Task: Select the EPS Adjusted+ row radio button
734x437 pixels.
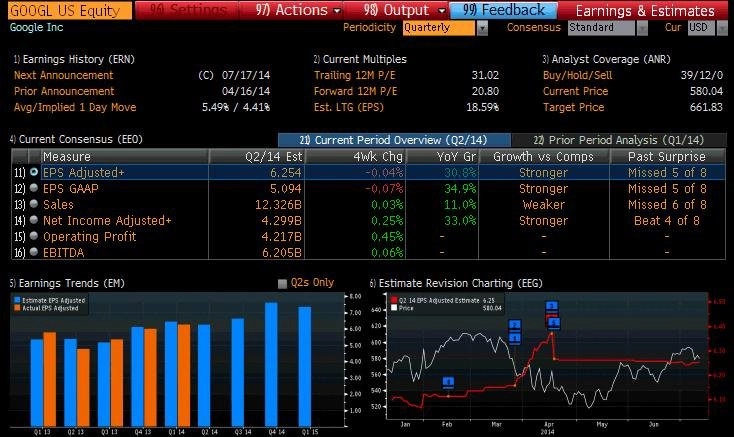Action: [34, 172]
